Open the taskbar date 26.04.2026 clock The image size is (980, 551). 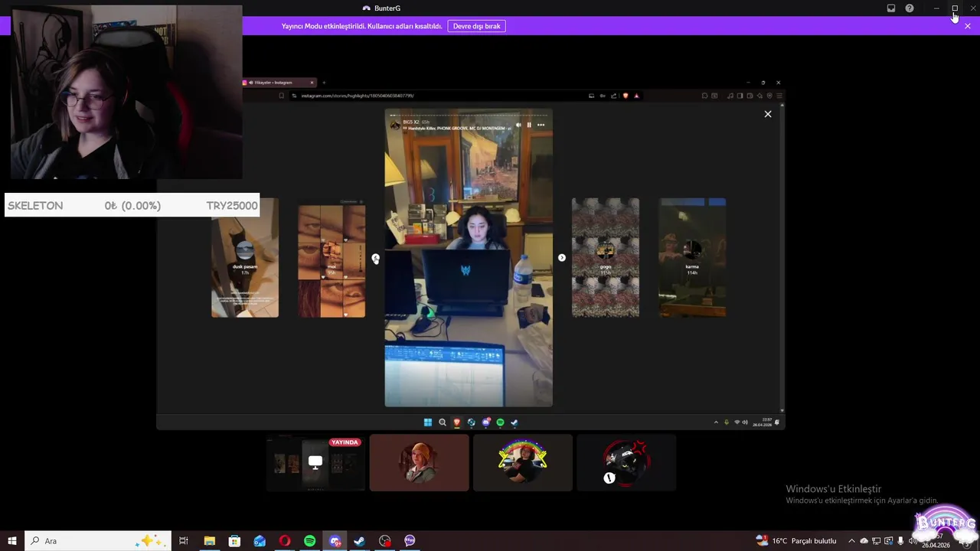[x=936, y=545]
